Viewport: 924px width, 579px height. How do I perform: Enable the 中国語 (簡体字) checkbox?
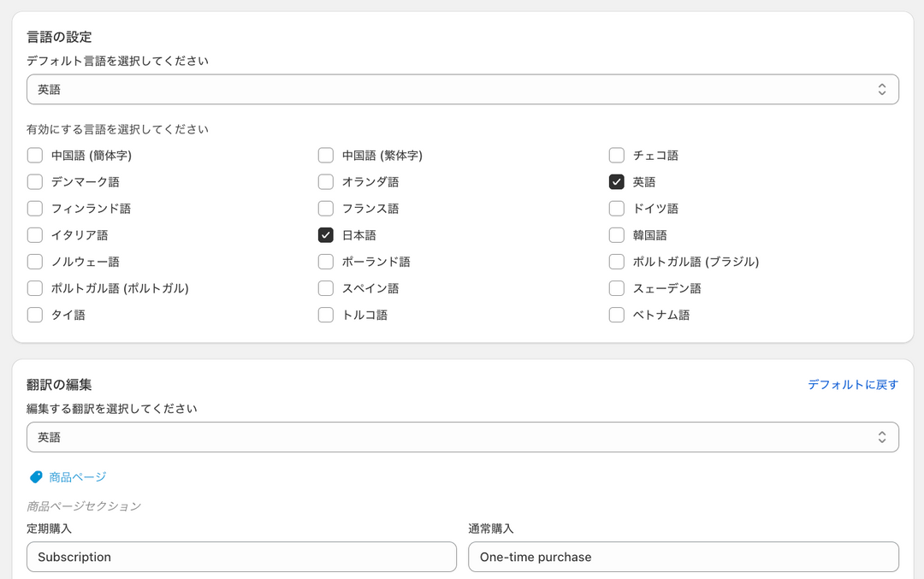[35, 156]
